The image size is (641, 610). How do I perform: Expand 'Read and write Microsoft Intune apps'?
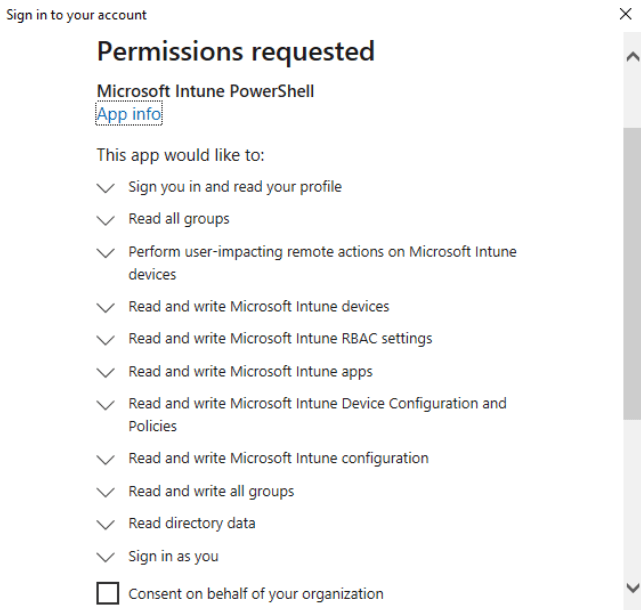pos(106,372)
